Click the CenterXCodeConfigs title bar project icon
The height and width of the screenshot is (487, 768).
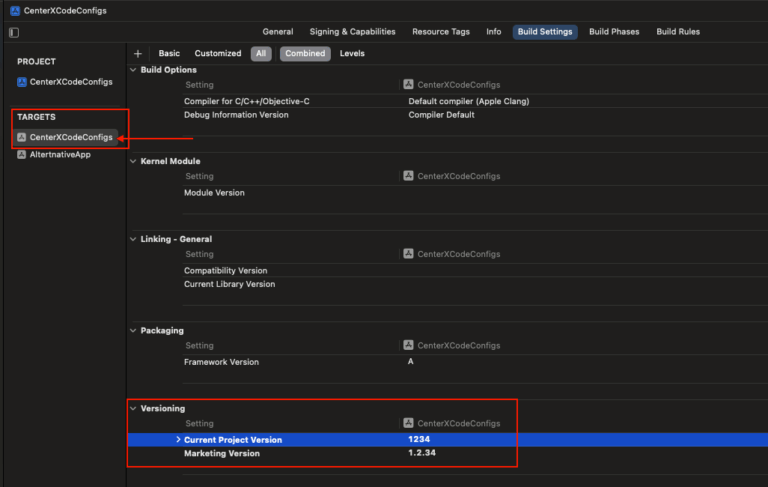point(15,10)
